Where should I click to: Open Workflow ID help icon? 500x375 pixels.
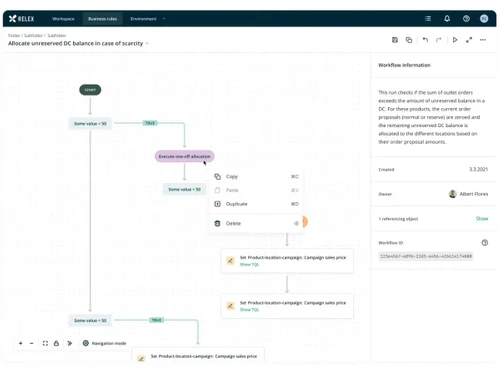tap(485, 243)
